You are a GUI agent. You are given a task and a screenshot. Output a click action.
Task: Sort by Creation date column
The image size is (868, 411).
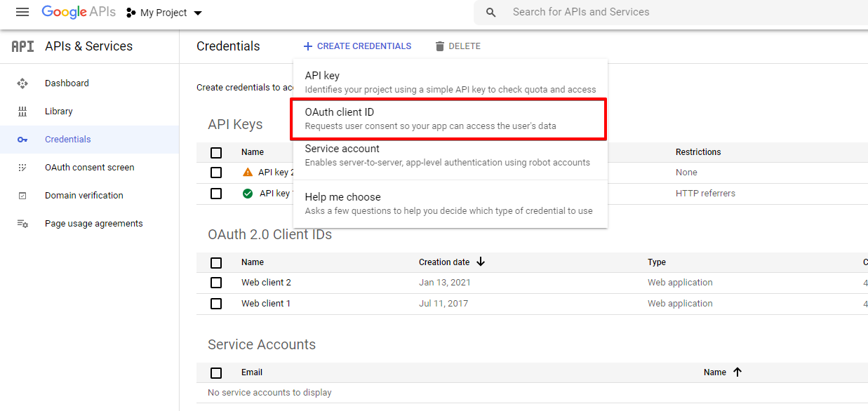point(452,262)
